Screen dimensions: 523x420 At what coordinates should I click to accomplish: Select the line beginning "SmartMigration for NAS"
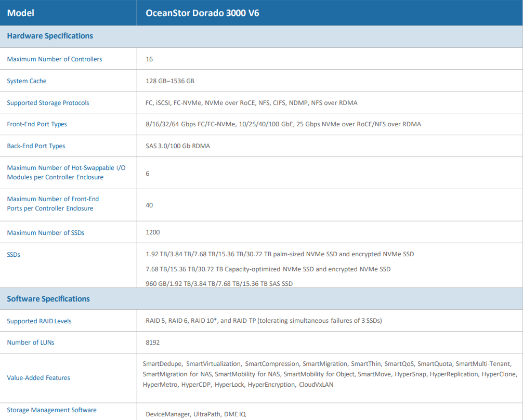[330, 374]
